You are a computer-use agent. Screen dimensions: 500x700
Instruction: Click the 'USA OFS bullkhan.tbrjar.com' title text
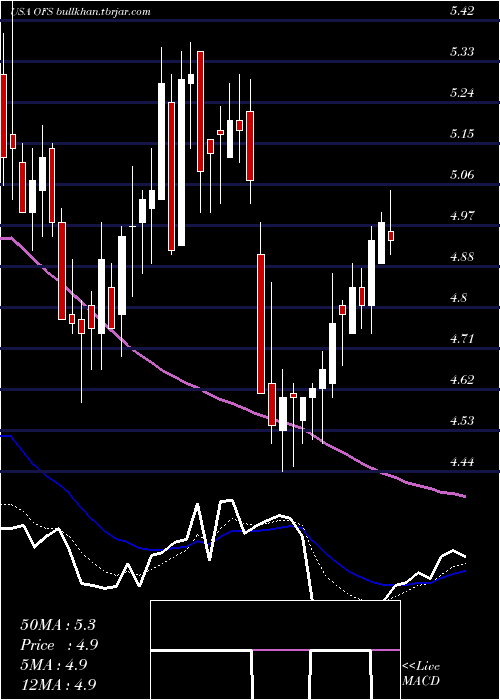tap(81, 12)
